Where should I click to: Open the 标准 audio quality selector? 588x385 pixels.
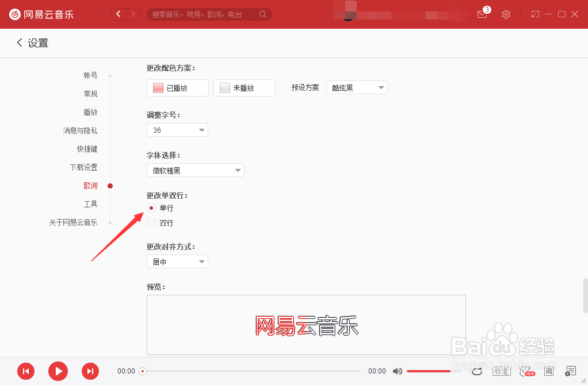coord(501,371)
